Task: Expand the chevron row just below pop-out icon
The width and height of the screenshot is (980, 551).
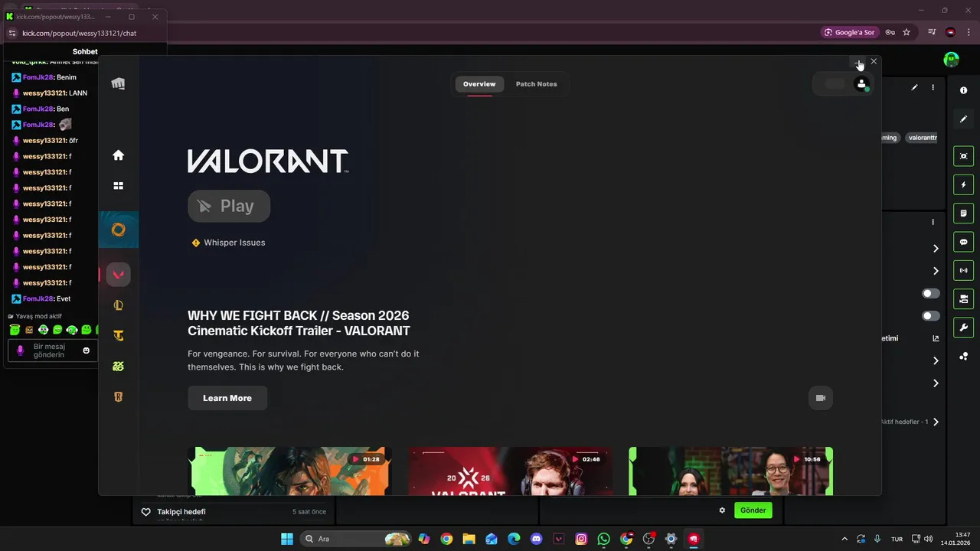Action: tap(936, 360)
